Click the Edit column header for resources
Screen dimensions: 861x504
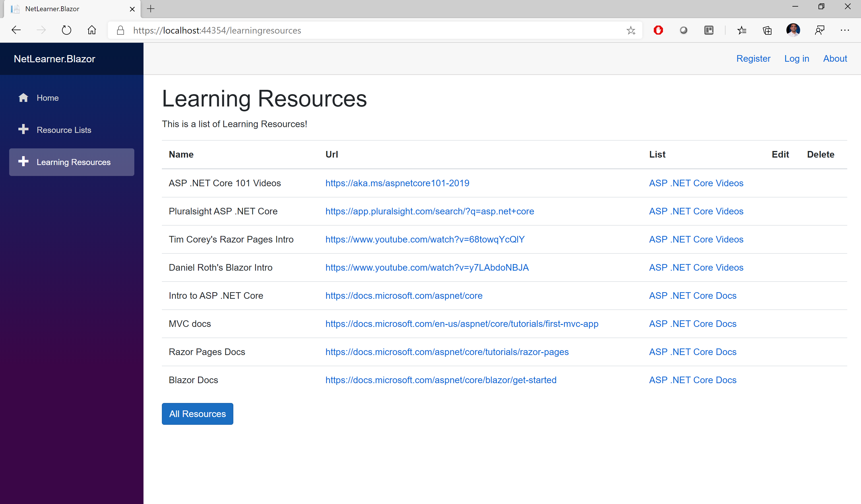781,155
